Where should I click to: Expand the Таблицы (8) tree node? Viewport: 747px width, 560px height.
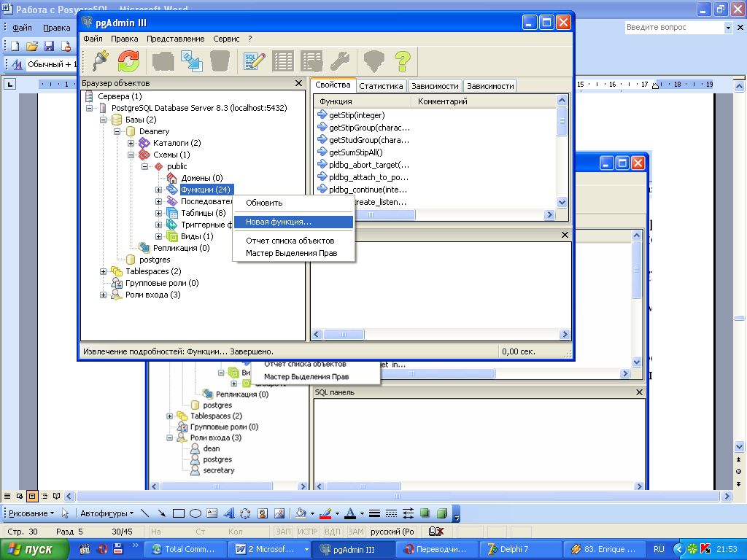coord(158,214)
